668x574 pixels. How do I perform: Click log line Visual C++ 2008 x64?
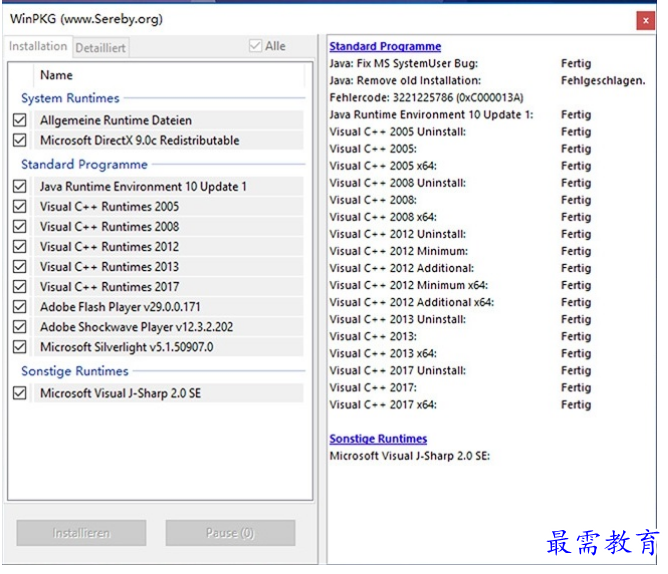pyautogui.click(x=383, y=217)
